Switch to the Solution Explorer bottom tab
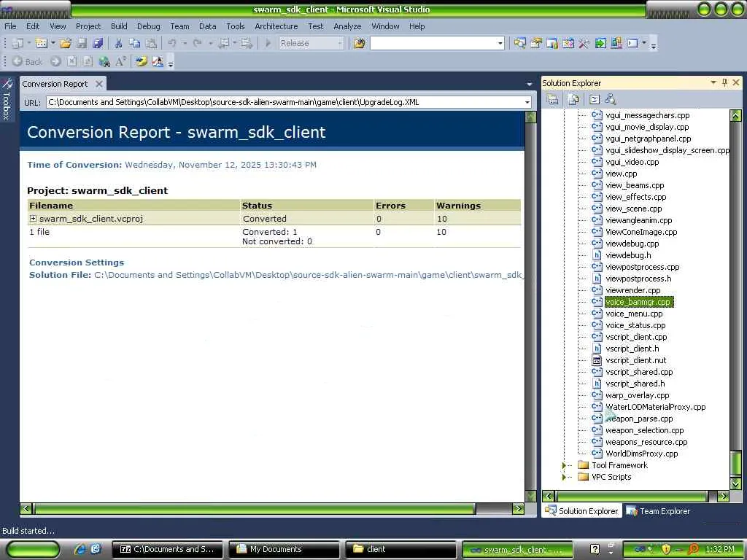 pyautogui.click(x=581, y=511)
